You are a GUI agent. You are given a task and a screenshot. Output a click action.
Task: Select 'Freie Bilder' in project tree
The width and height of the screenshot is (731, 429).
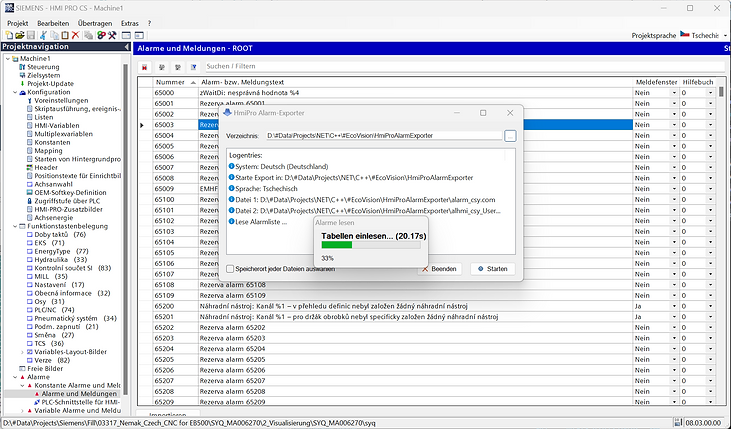[45, 369]
